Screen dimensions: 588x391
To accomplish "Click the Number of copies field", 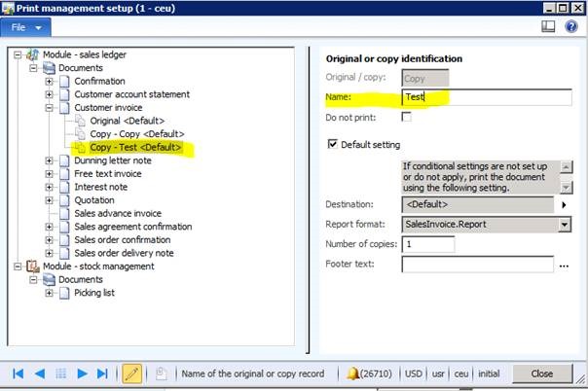I will coord(427,243).
